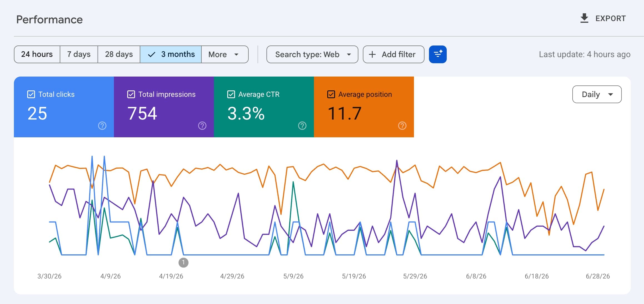Select the 24 hours range tab
The width and height of the screenshot is (644, 304).
pos(37,54)
